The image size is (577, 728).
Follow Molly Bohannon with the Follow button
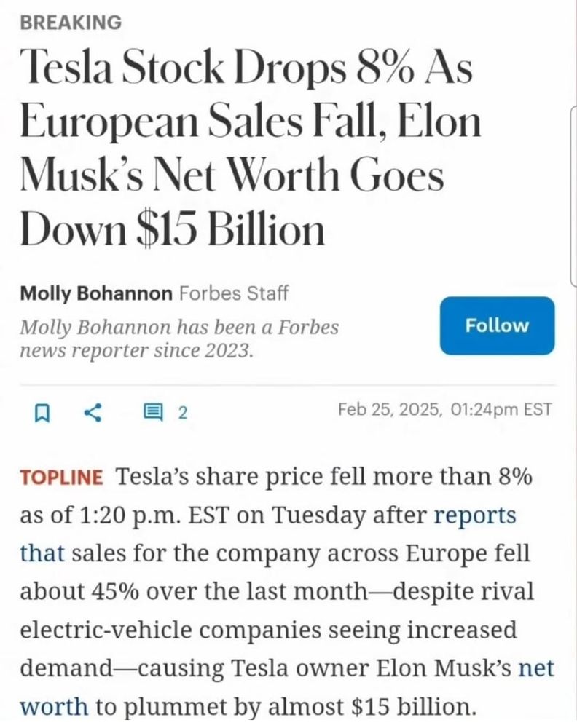tap(497, 325)
